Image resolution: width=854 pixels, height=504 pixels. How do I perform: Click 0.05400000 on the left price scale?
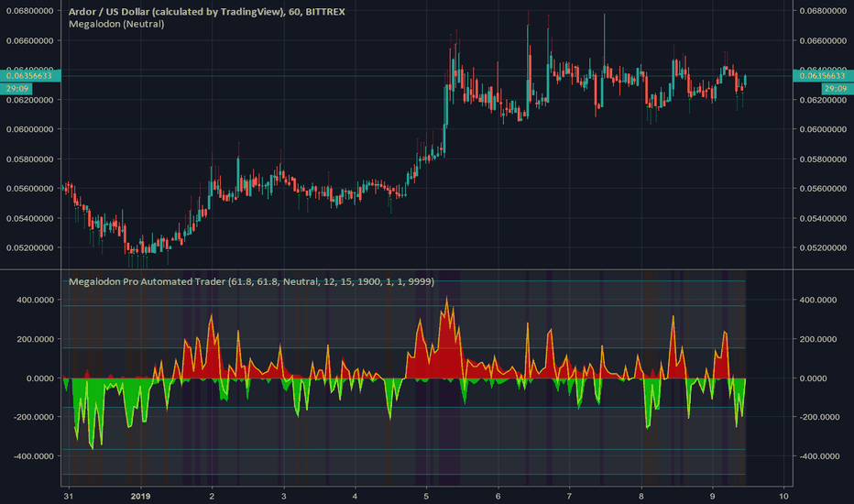[29, 218]
